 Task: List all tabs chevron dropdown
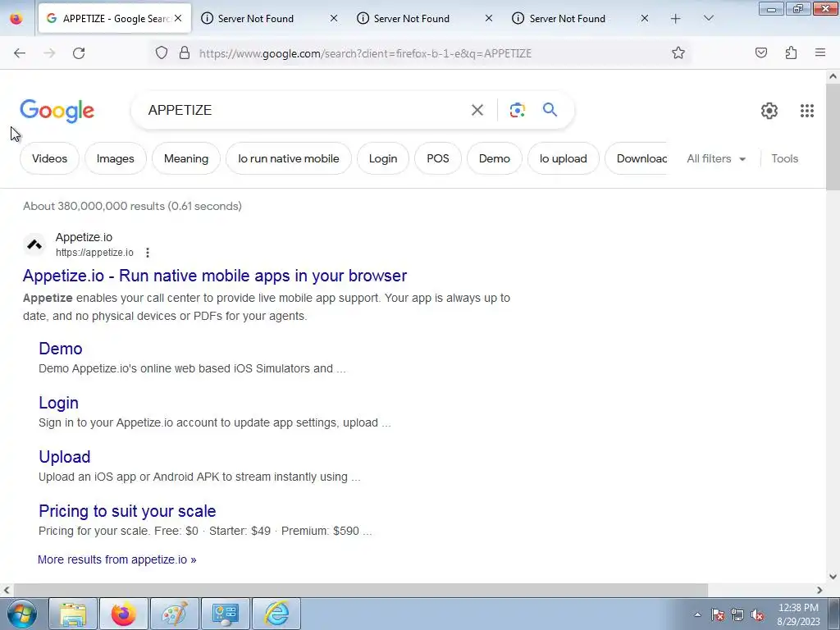tap(708, 19)
